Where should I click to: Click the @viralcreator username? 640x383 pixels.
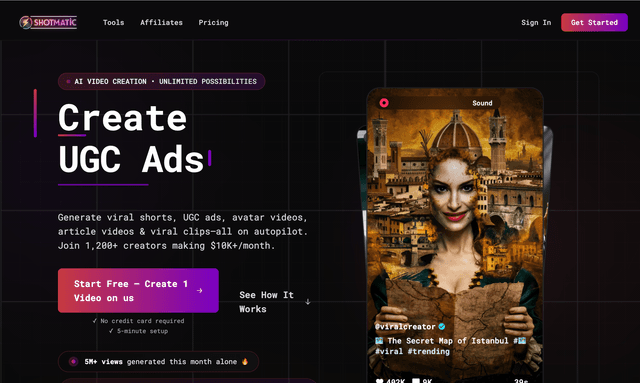405,327
